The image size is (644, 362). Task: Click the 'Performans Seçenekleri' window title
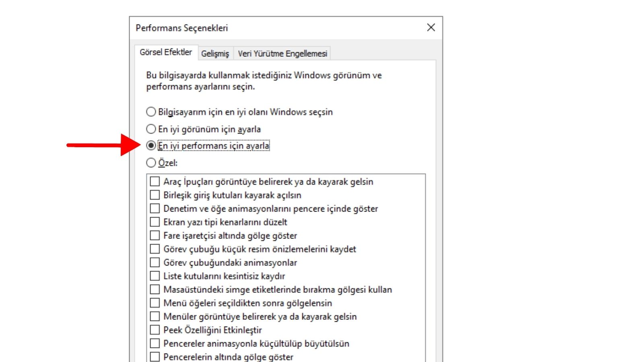coord(182,28)
